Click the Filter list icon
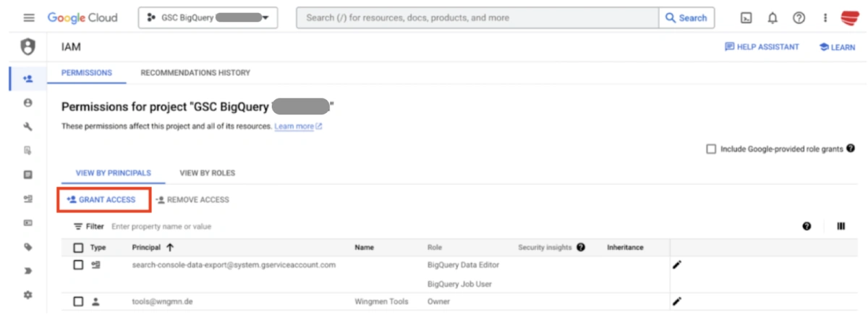 (78, 226)
